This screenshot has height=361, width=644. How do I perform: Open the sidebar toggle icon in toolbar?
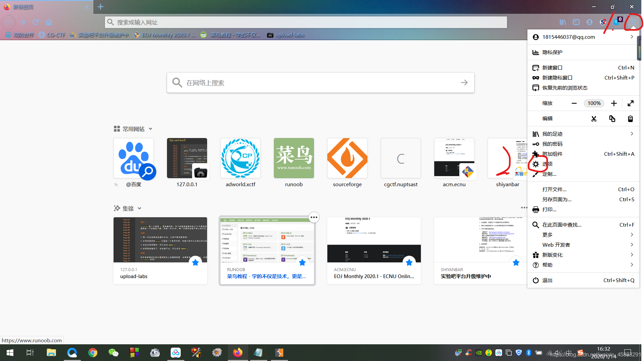576,22
